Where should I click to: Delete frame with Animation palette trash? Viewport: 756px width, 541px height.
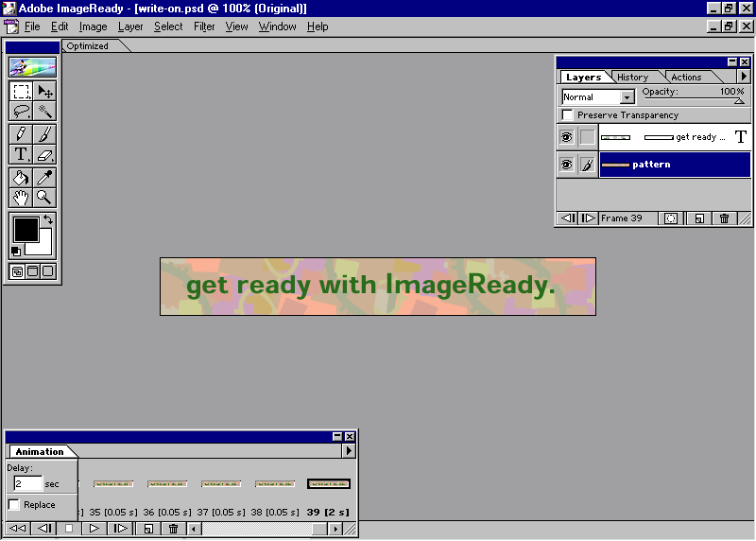point(174,529)
